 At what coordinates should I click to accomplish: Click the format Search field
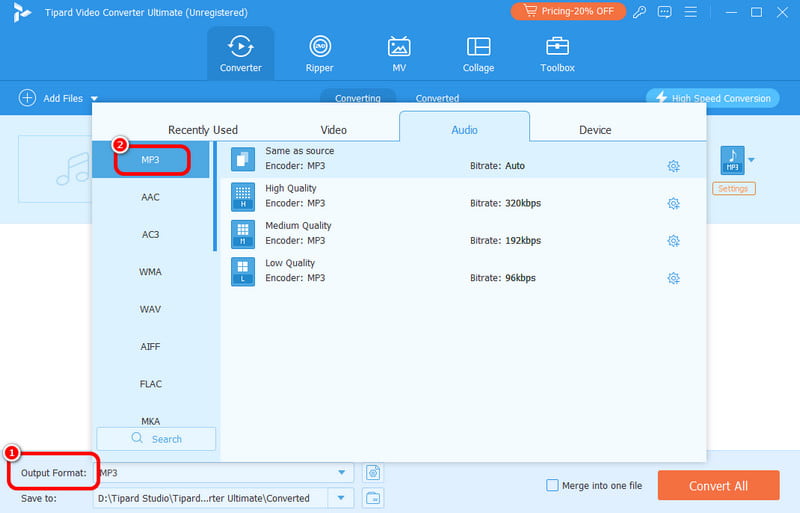[x=156, y=438]
